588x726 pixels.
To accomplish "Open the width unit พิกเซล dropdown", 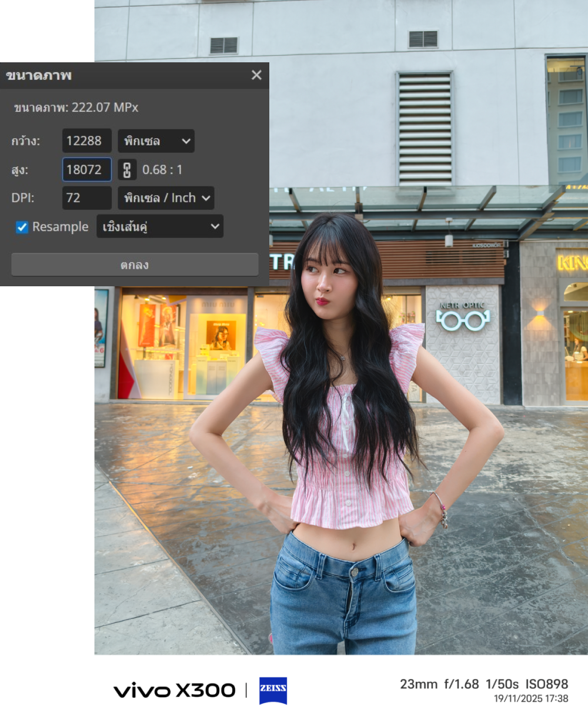I will tap(156, 141).
